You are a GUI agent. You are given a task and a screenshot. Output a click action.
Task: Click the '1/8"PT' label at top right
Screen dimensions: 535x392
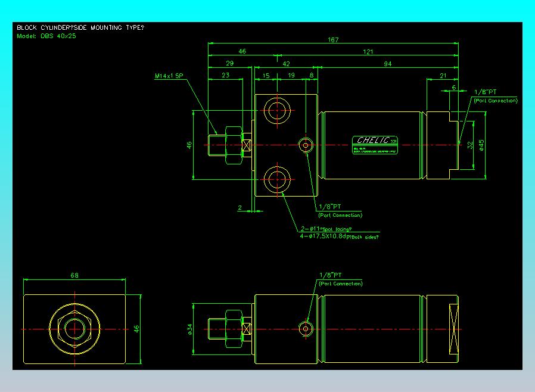point(485,92)
